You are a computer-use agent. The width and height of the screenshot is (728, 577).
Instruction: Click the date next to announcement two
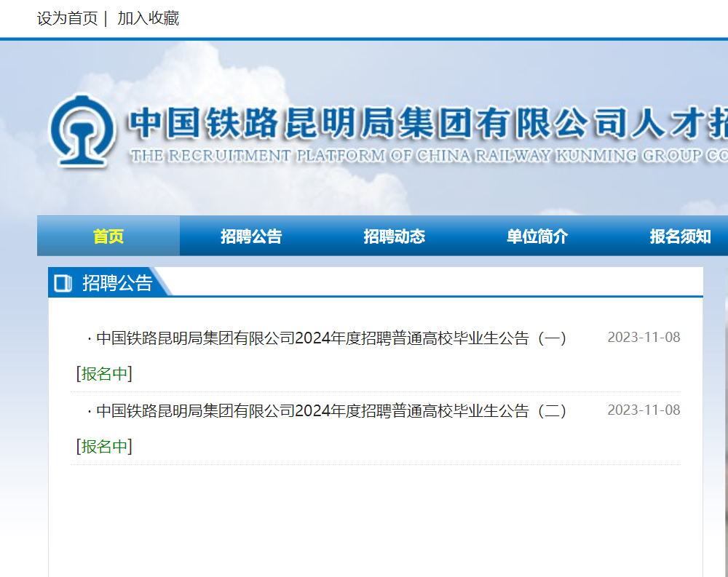tap(644, 410)
